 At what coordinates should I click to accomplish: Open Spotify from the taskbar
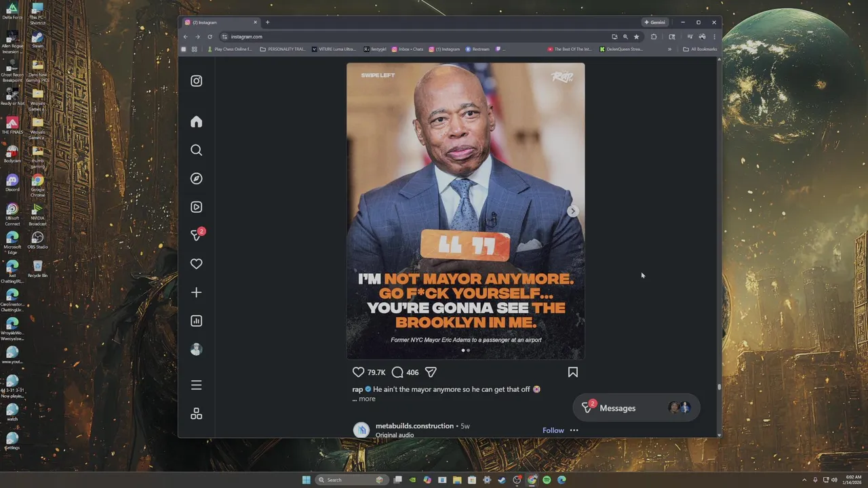click(547, 480)
